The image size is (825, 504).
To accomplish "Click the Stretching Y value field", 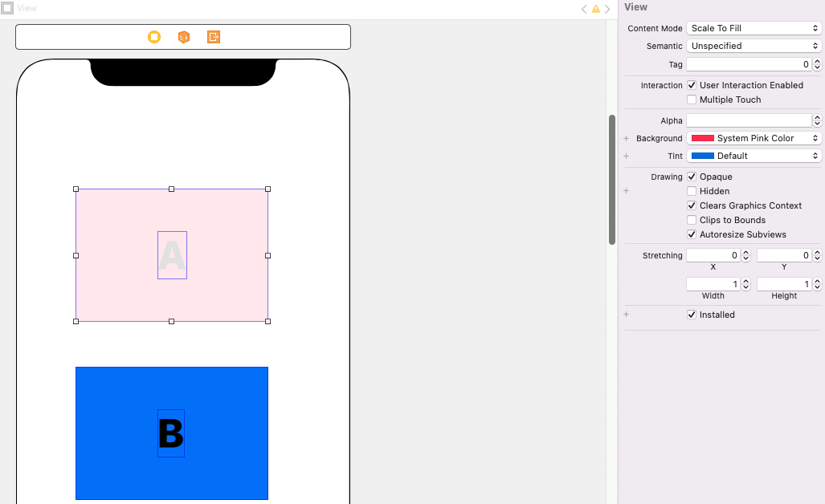I will (785, 255).
